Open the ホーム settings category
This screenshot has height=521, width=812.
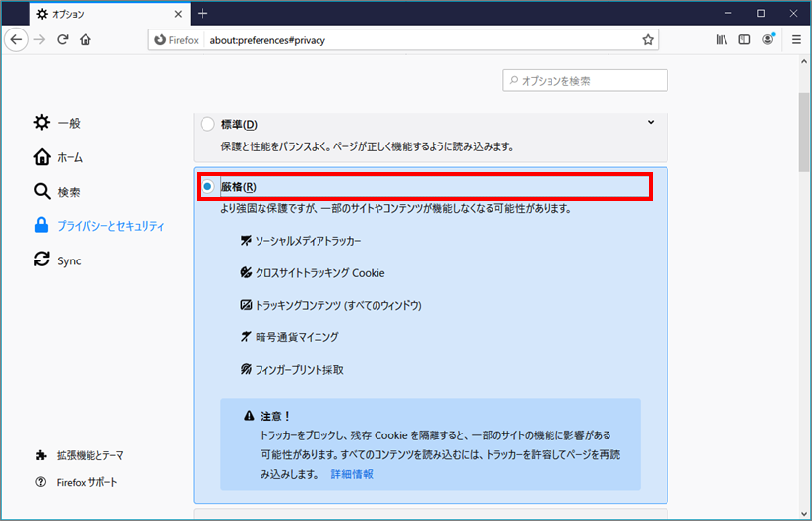pos(58,157)
